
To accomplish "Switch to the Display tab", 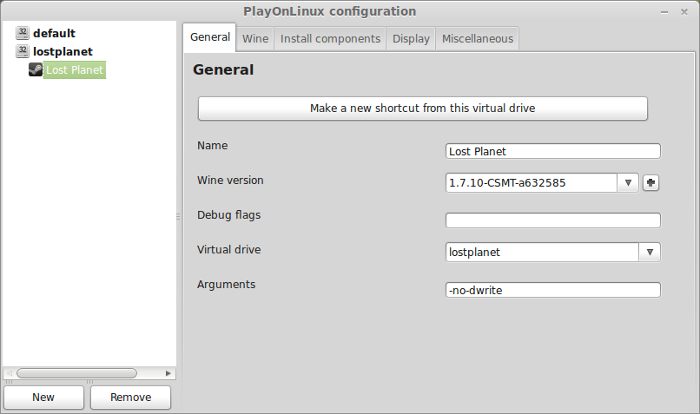I will [x=411, y=39].
